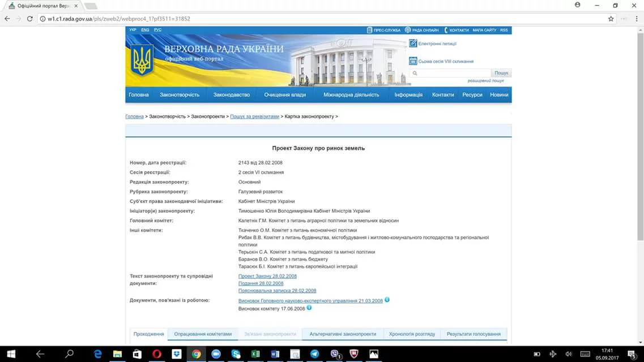Viewport: 644px width, 362px height.
Task: Open File Explorer from the taskbar
Action: point(117,354)
